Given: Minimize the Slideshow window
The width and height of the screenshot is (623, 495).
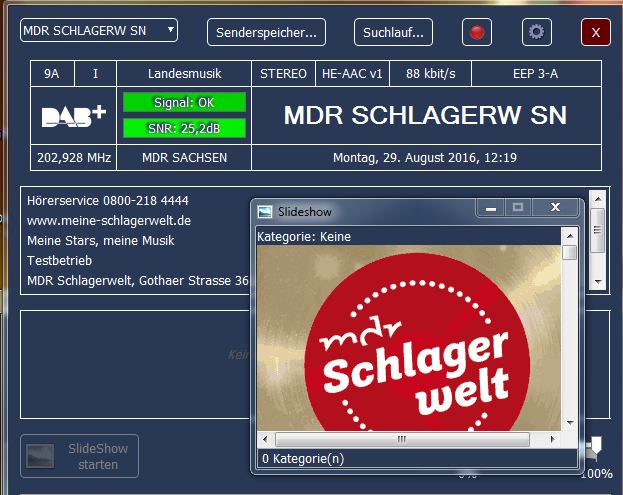Looking at the screenshot, I should 489,208.
